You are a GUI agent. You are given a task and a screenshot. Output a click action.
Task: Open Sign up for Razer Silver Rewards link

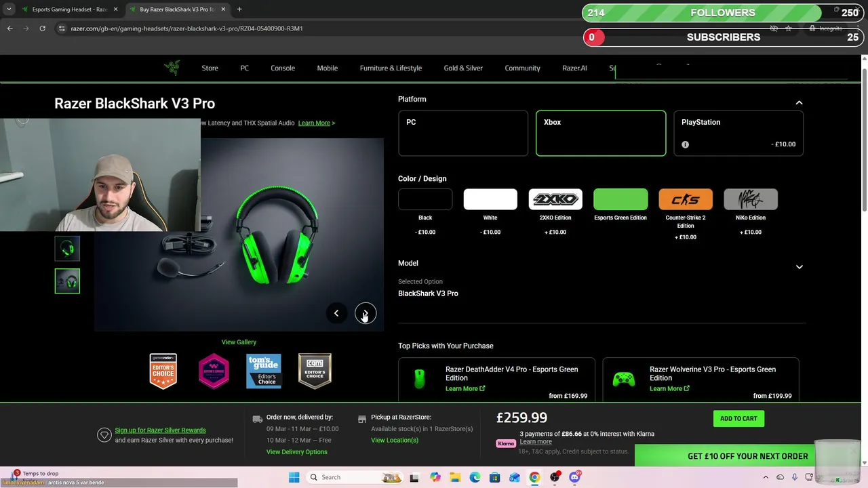point(160,430)
